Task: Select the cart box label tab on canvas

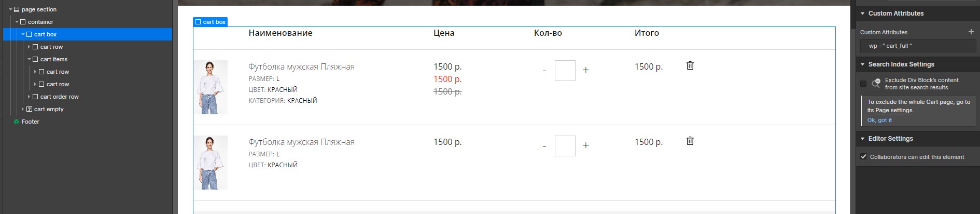Action: point(211,22)
